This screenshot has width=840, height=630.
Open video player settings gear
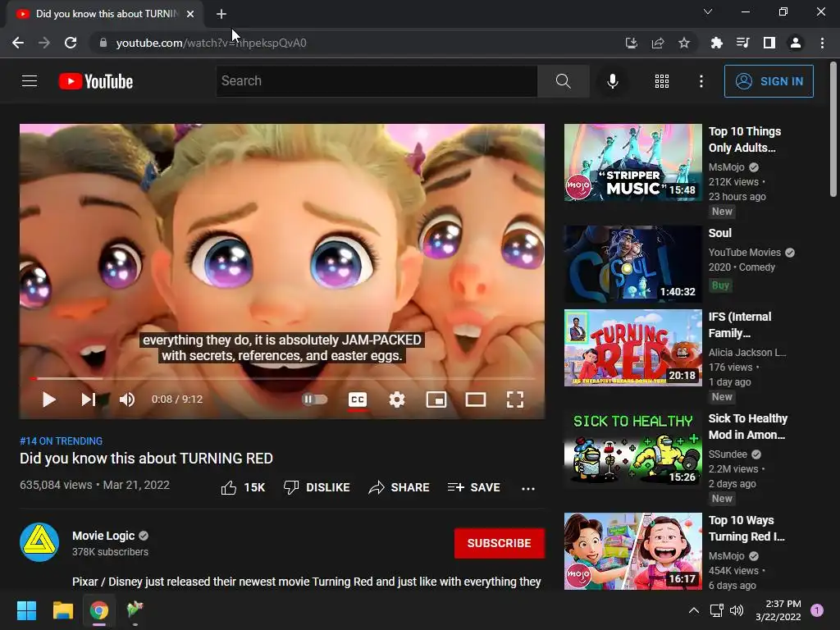point(397,399)
